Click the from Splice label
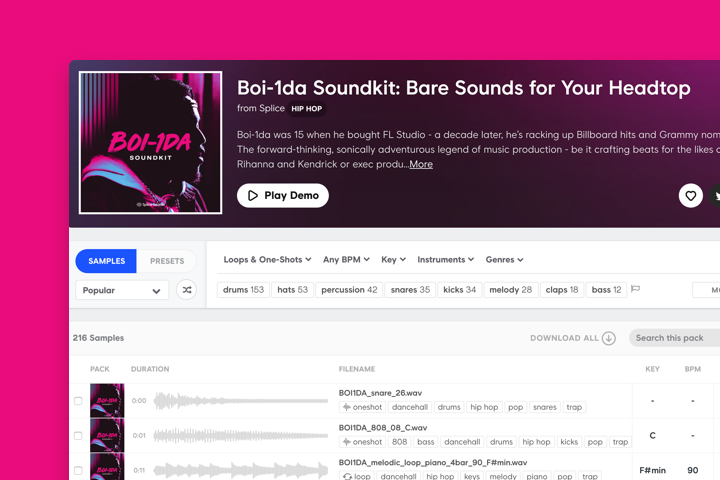 [x=260, y=108]
